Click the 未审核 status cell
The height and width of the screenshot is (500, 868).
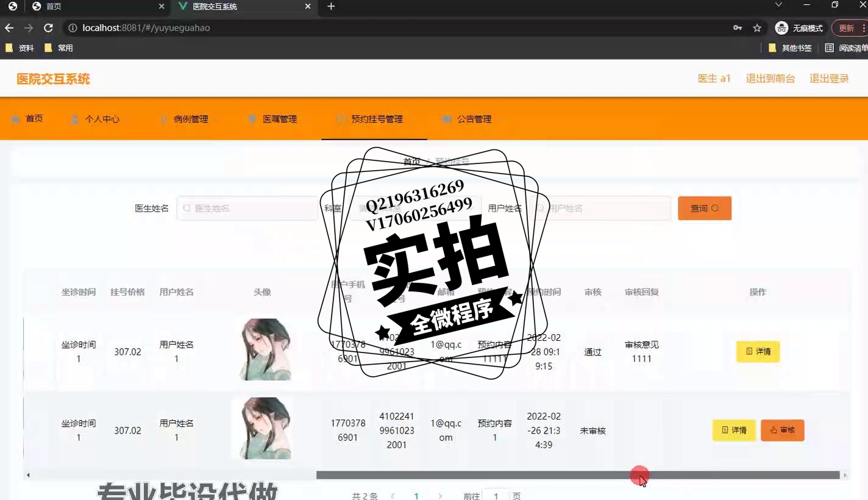(593, 430)
